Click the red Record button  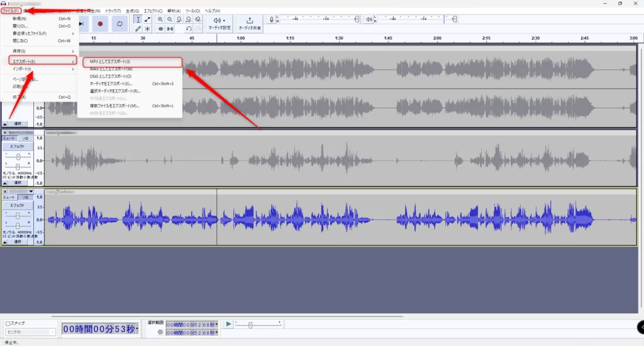[101, 23]
